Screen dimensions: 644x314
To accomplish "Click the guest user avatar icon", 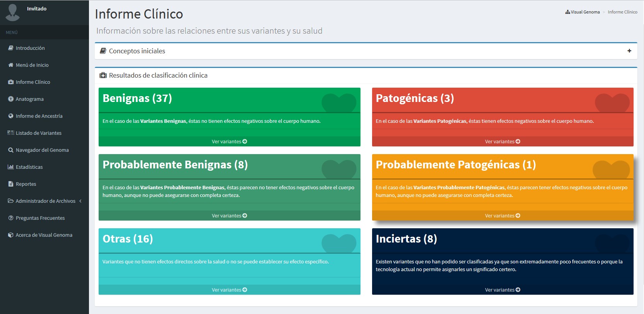I will (13, 12).
